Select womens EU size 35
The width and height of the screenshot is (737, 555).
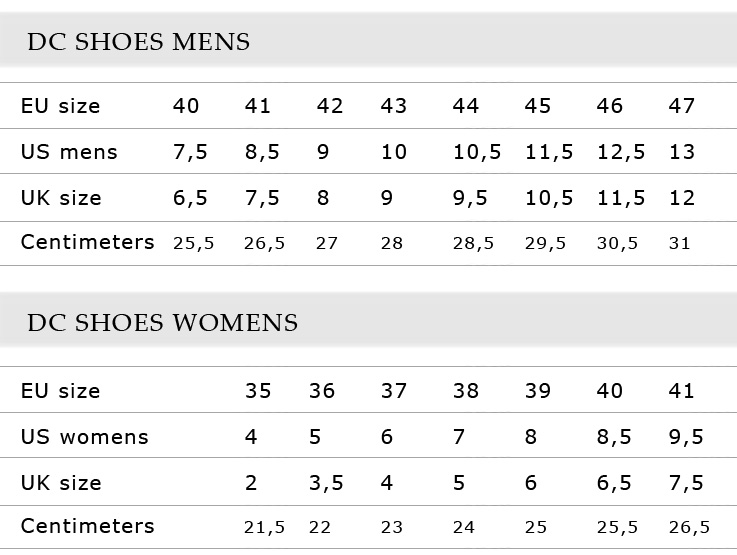[x=258, y=391]
